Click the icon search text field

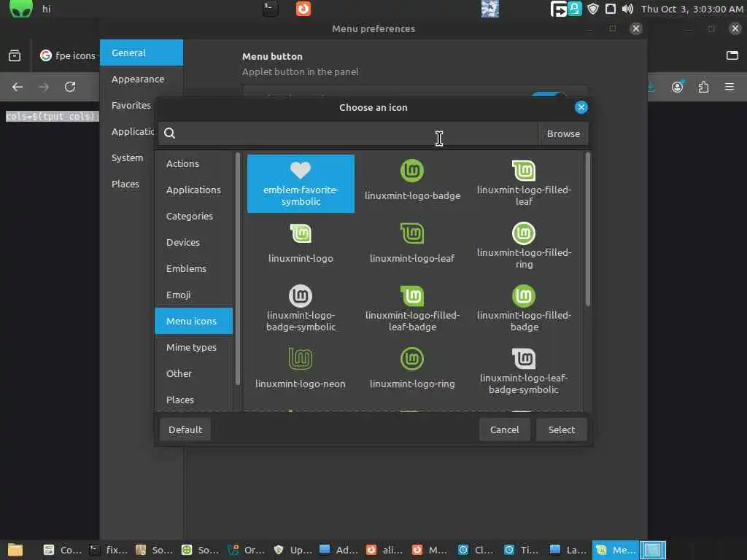pyautogui.click(x=348, y=133)
